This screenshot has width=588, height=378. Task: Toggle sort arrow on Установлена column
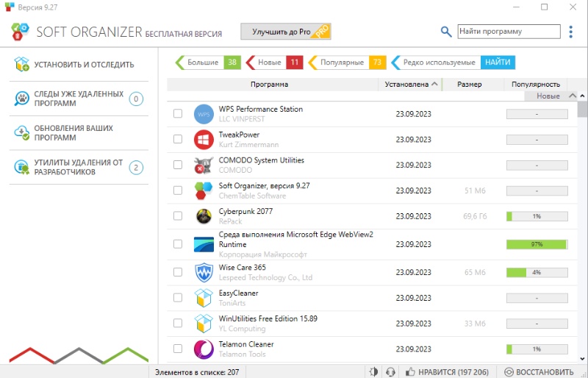[x=434, y=84]
